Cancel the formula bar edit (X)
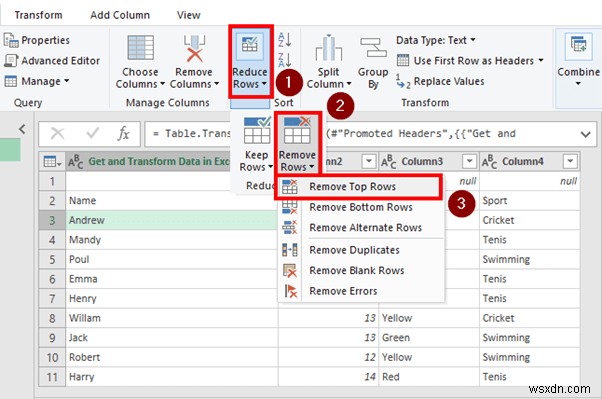Screen dimensions: 602x399 tap(58, 134)
